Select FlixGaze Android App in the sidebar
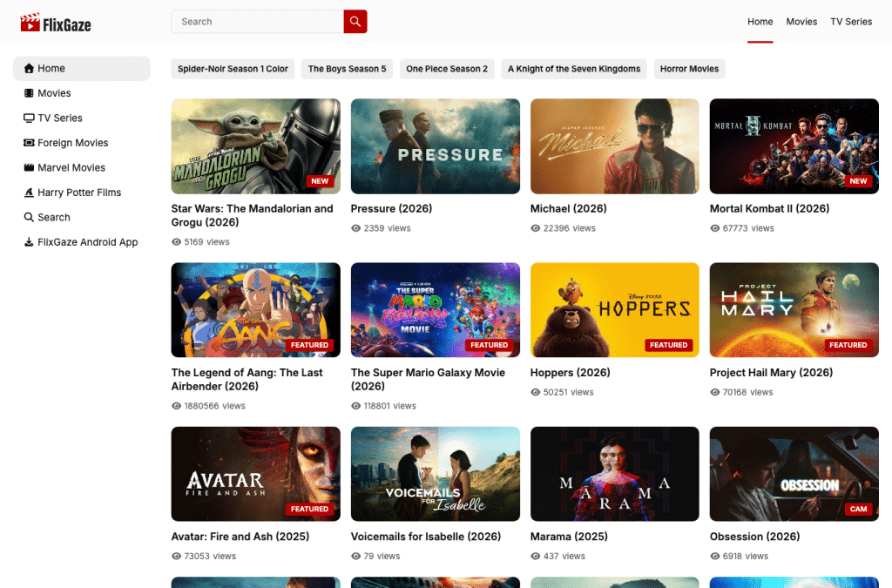 81,242
